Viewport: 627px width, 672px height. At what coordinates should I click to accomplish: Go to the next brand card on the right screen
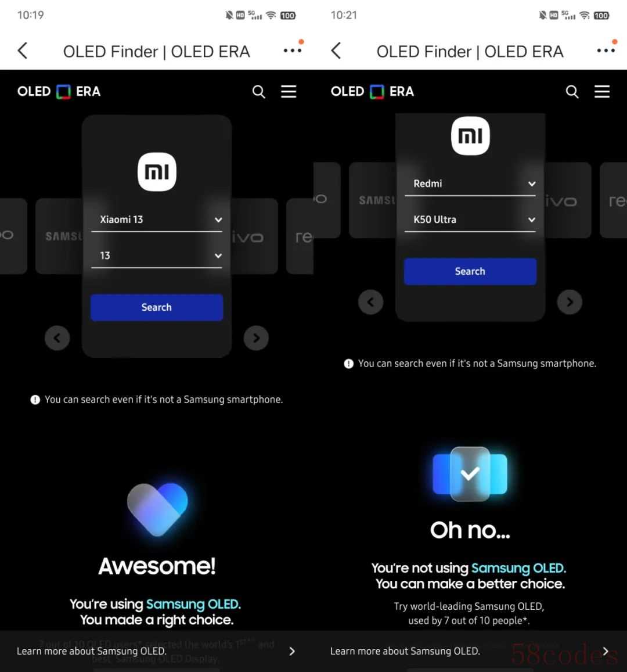[570, 302]
